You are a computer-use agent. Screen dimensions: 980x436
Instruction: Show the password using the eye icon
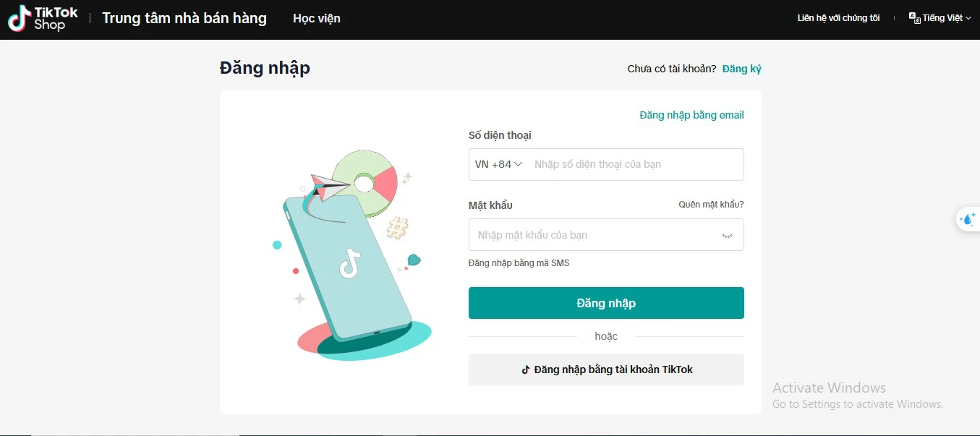click(726, 234)
